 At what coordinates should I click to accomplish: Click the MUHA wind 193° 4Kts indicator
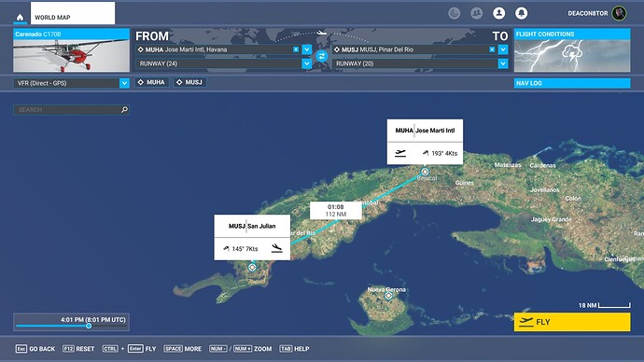click(x=440, y=153)
